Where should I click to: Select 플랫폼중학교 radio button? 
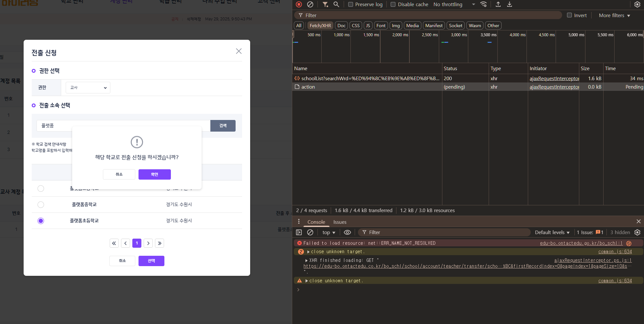(x=41, y=205)
